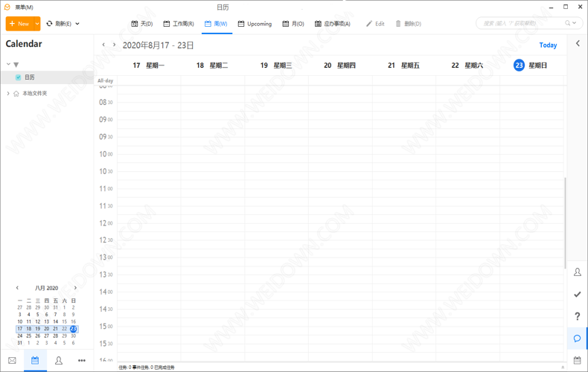Screen dimensions: 588x372
Task: Expand the refresh dropdown arrow
Action: 77,24
